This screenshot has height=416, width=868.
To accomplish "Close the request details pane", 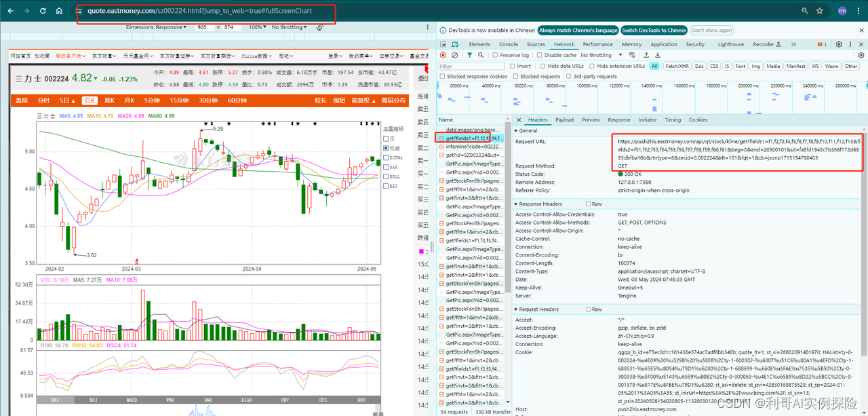I will pos(517,119).
